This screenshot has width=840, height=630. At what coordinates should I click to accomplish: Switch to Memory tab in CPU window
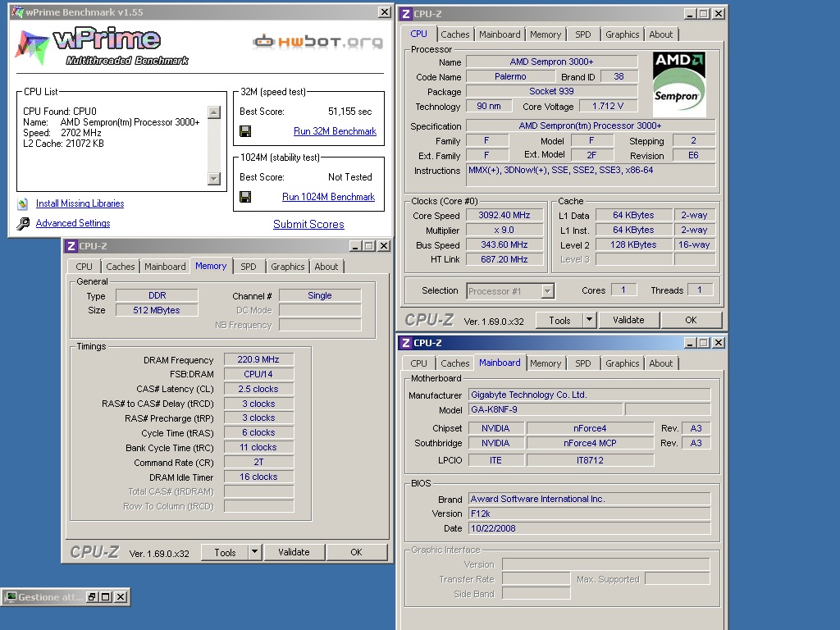546,34
